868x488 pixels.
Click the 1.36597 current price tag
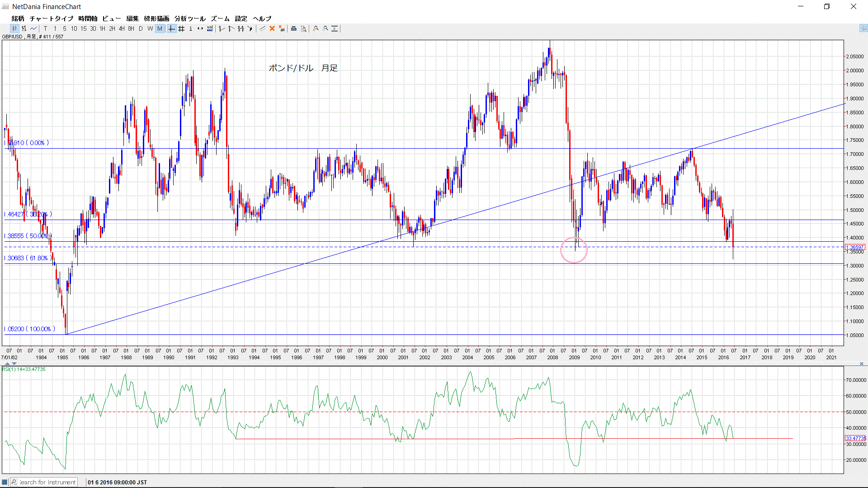pyautogui.click(x=855, y=247)
